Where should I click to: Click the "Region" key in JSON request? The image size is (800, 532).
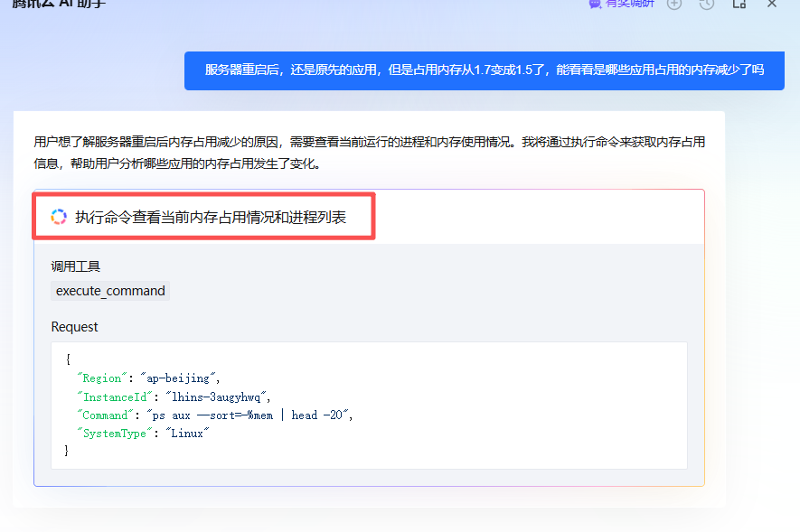pyautogui.click(x=102, y=378)
